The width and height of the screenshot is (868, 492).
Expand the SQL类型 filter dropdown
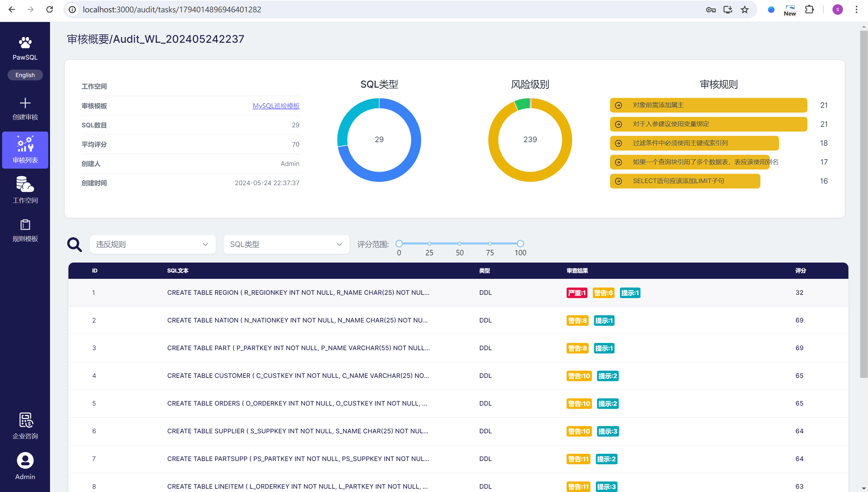point(286,244)
